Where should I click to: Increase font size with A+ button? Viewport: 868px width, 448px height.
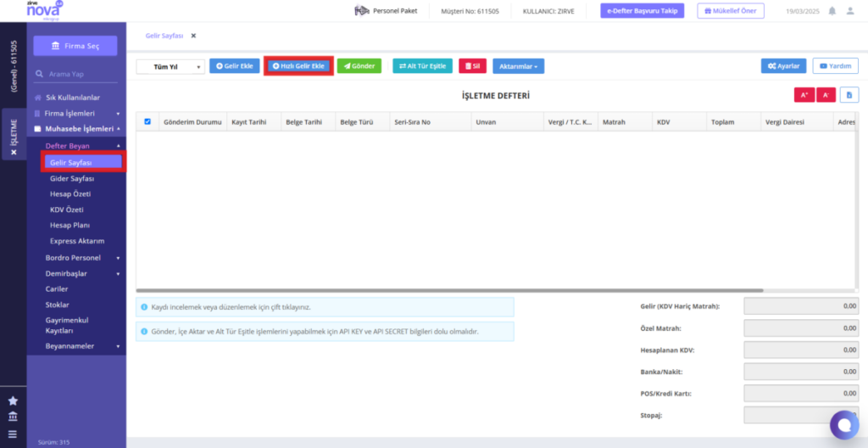[x=804, y=95]
